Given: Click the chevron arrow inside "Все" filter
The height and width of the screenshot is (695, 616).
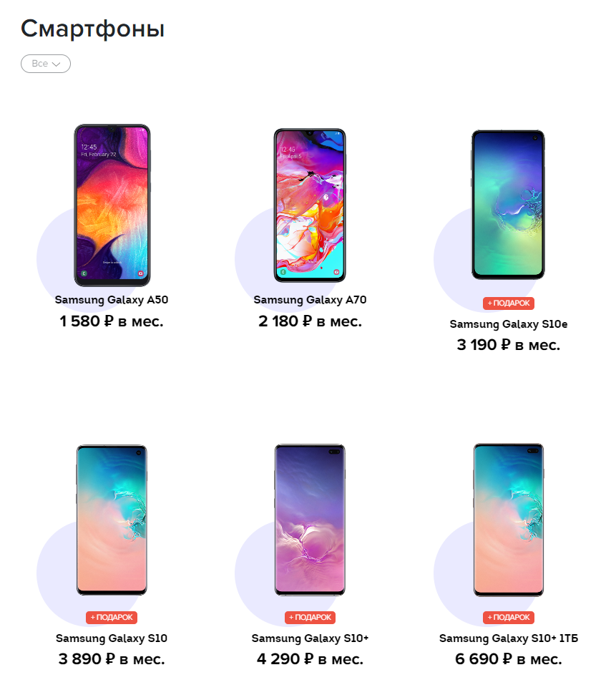Looking at the screenshot, I should point(57,64).
